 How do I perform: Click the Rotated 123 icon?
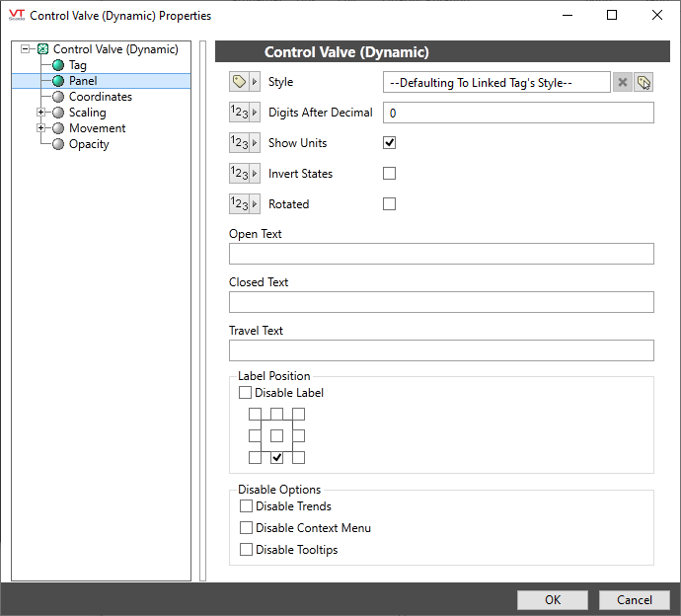pos(239,203)
